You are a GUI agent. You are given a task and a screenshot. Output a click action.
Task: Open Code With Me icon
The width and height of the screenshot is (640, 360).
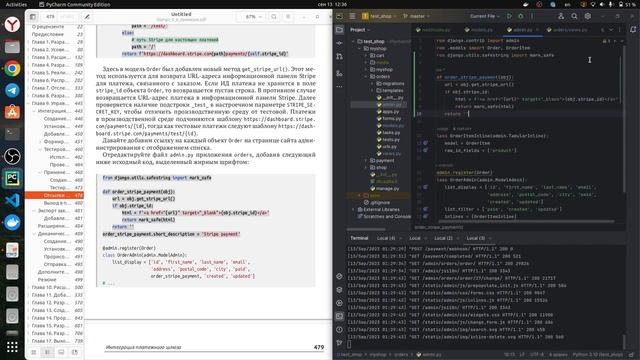click(x=561, y=16)
